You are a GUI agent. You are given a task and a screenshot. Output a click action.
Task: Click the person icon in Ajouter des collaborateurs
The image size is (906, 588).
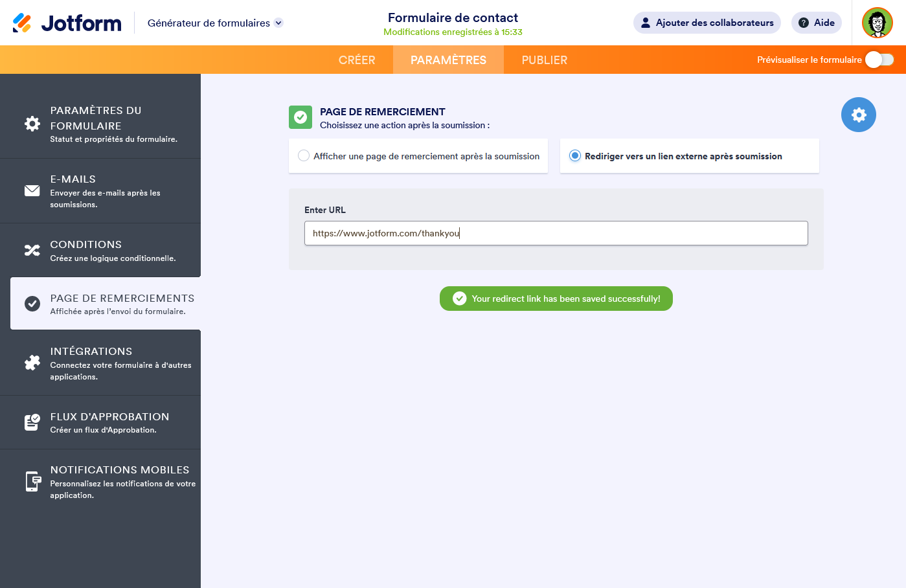pyautogui.click(x=646, y=23)
